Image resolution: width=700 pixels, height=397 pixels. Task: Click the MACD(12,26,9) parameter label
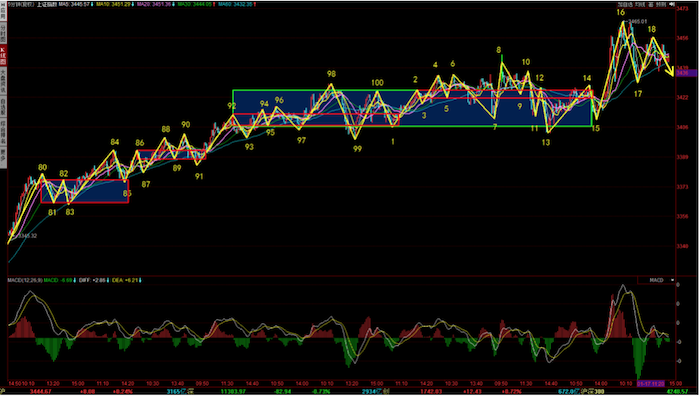tap(25, 280)
